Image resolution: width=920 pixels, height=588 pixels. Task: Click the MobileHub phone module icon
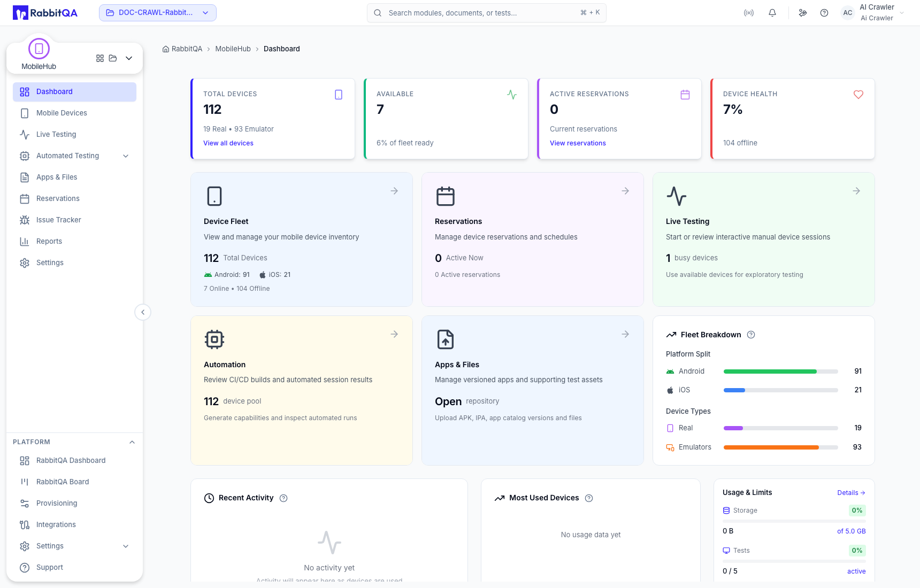39,49
